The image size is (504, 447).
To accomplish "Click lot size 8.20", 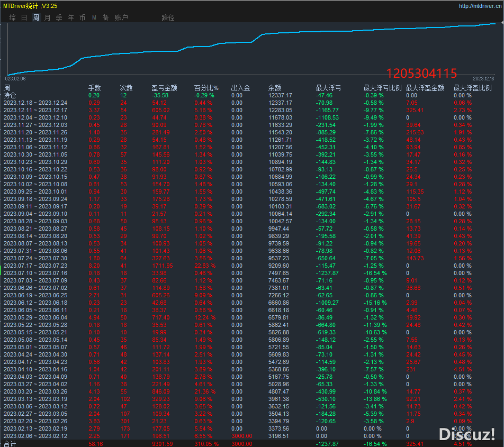I will [x=94, y=266].
